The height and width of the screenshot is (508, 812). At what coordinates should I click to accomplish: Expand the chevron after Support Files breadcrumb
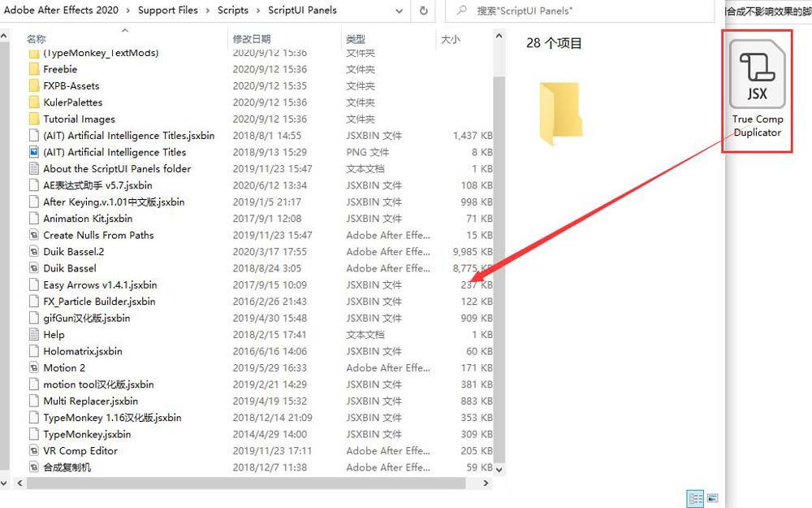click(x=208, y=11)
